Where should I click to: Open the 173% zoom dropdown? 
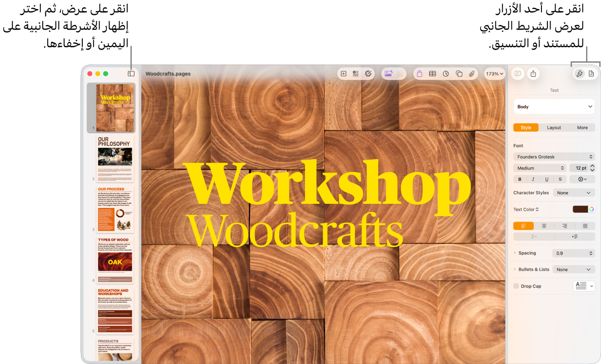click(495, 74)
